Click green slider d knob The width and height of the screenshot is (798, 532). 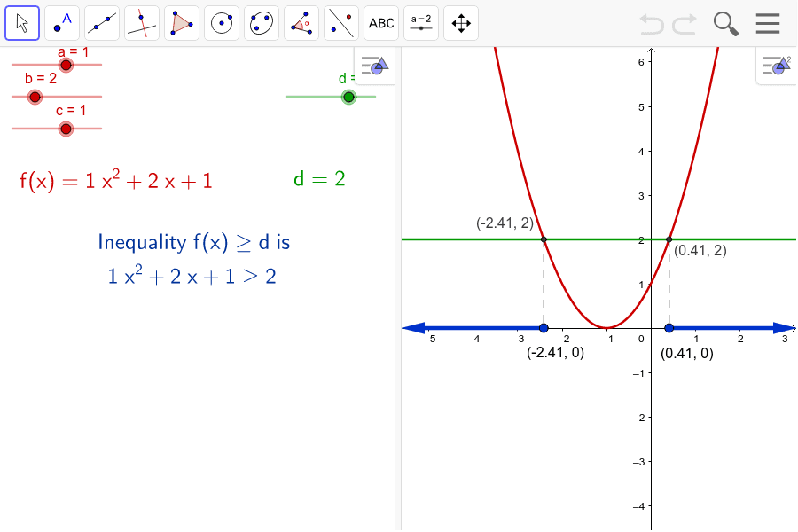[x=348, y=97]
